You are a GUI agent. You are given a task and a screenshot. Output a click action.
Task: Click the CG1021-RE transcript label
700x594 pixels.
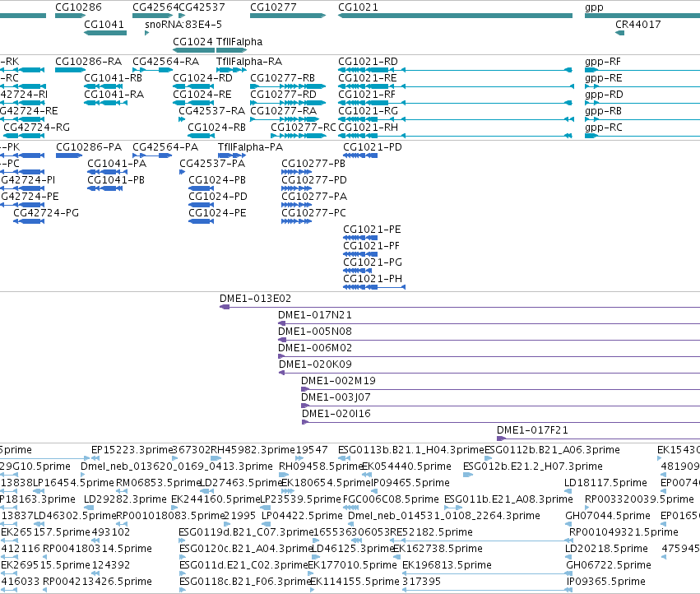368,78
